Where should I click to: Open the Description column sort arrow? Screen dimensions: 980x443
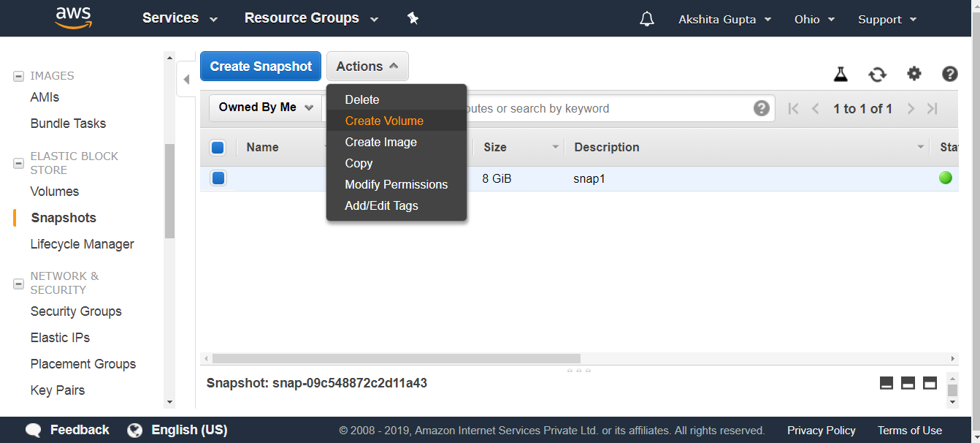(x=920, y=147)
